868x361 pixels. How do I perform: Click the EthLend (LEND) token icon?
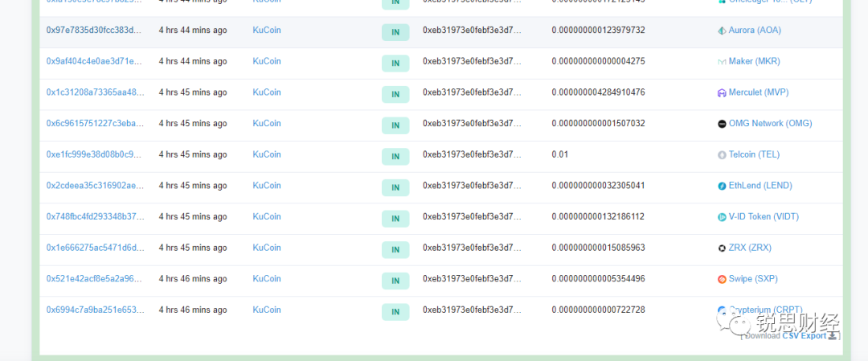click(x=722, y=186)
